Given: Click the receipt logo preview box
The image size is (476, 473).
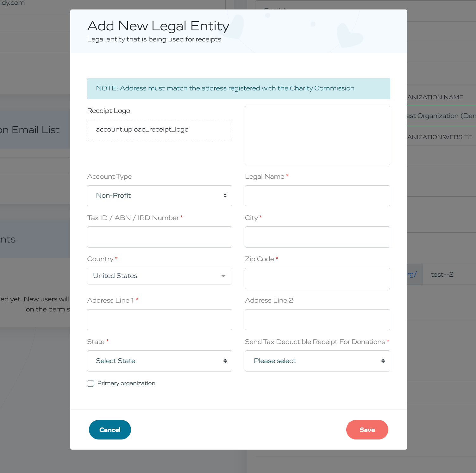Looking at the screenshot, I should coord(317,135).
